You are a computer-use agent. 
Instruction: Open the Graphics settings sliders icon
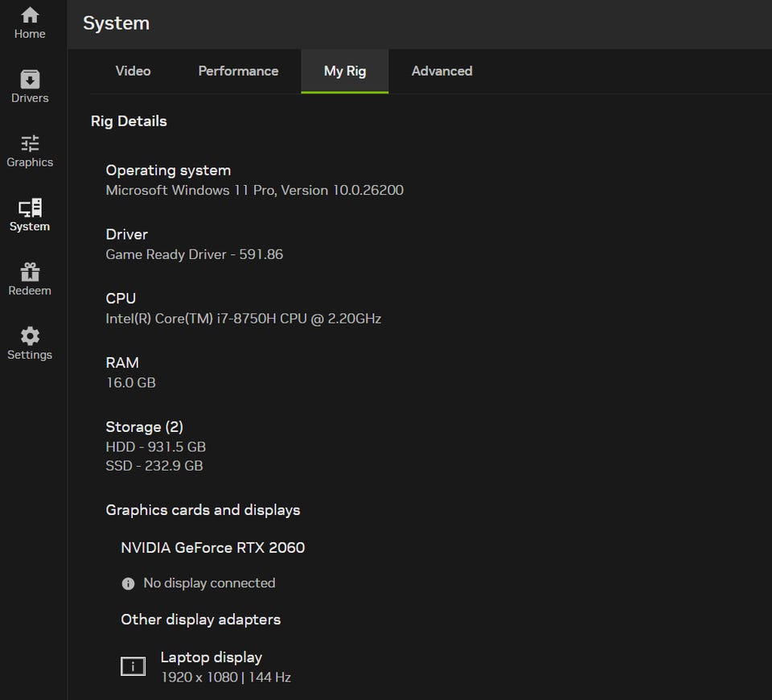30,150
